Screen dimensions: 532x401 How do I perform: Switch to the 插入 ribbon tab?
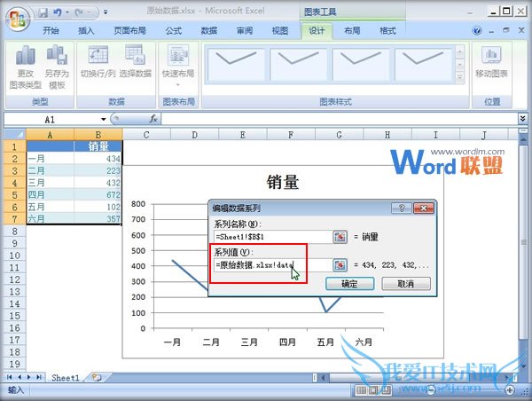[86, 30]
